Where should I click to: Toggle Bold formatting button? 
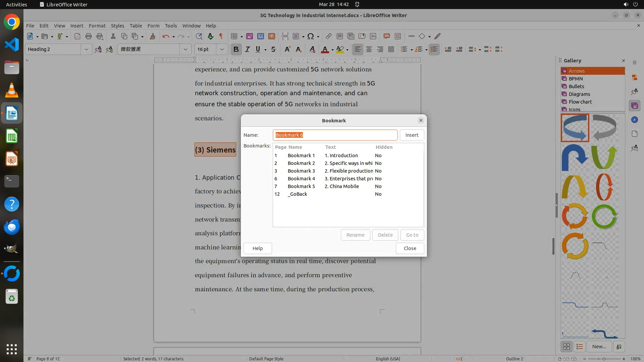pyautogui.click(x=236, y=49)
